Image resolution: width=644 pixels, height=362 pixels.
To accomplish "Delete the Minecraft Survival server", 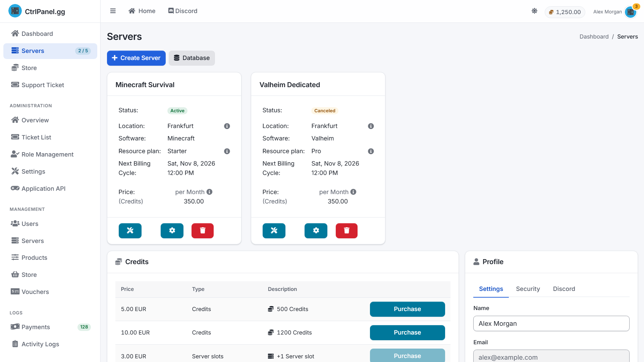I will point(203,231).
